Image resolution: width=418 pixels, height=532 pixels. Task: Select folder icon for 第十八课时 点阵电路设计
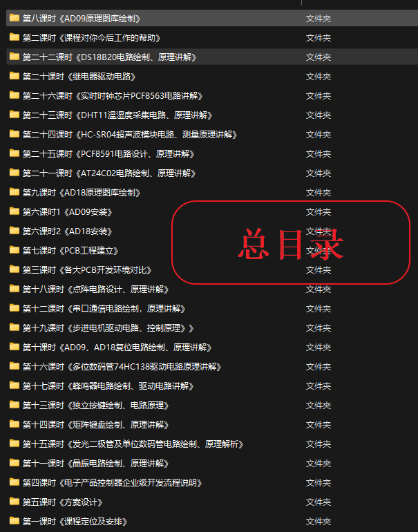15,289
